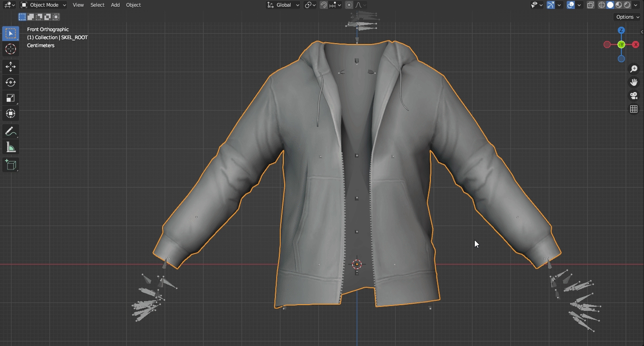Open the View menu
This screenshot has width=644, height=346.
pyautogui.click(x=78, y=5)
